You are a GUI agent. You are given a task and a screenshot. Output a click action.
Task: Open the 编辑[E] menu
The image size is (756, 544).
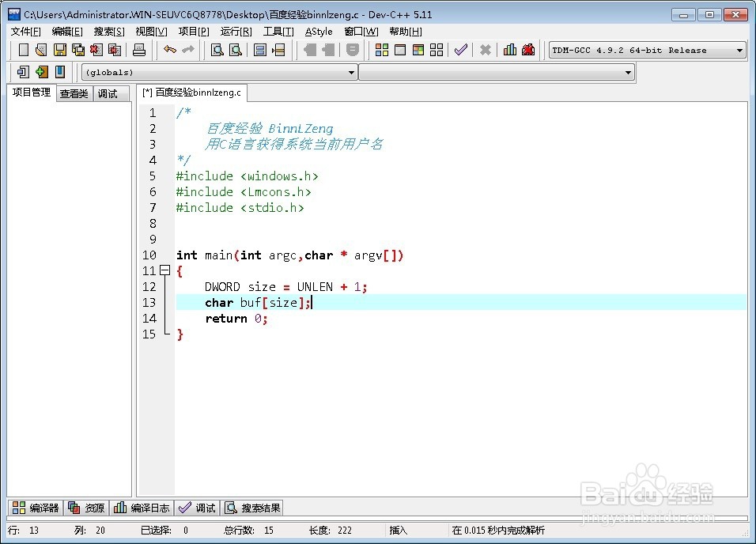(x=67, y=32)
